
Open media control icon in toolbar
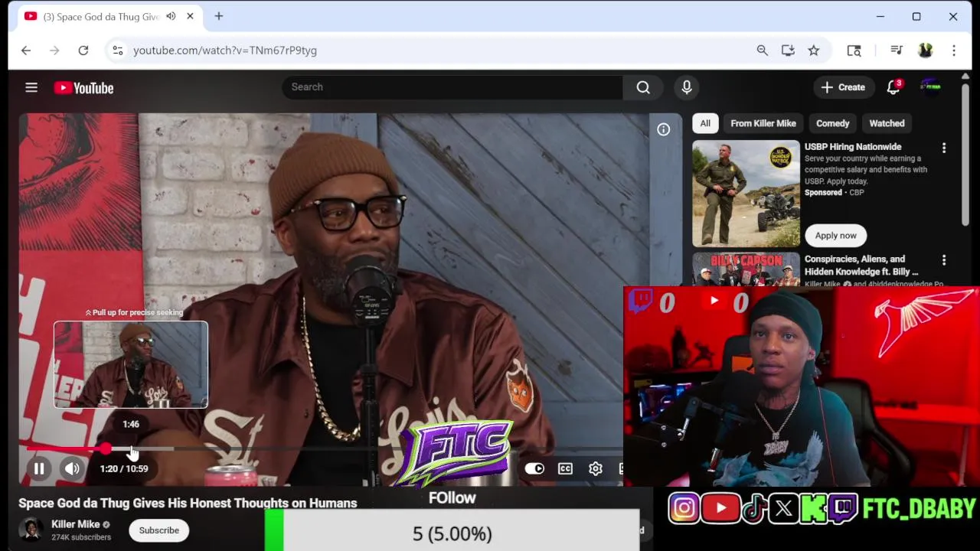(897, 51)
